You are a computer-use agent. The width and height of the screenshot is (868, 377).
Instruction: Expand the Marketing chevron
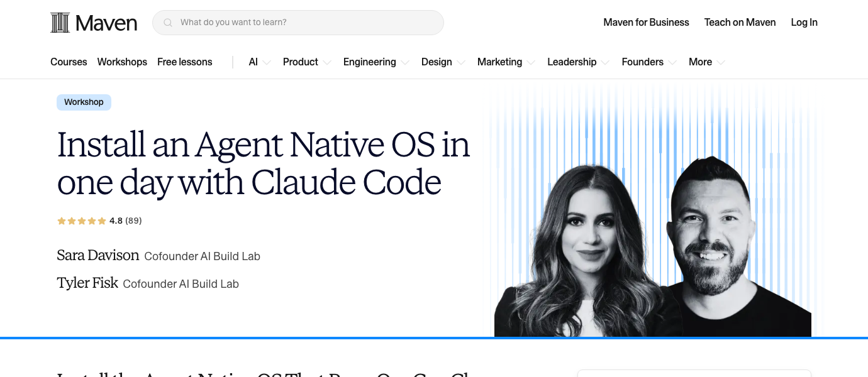click(531, 62)
